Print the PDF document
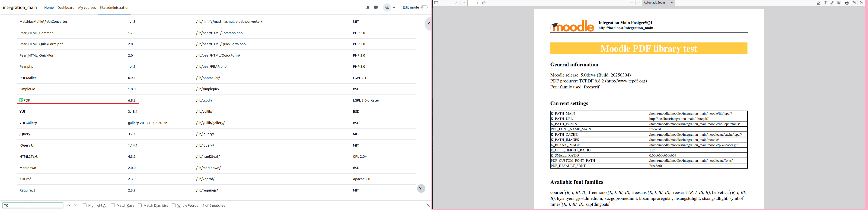Image resolution: width=868 pixels, height=210 pixels. (x=847, y=3)
